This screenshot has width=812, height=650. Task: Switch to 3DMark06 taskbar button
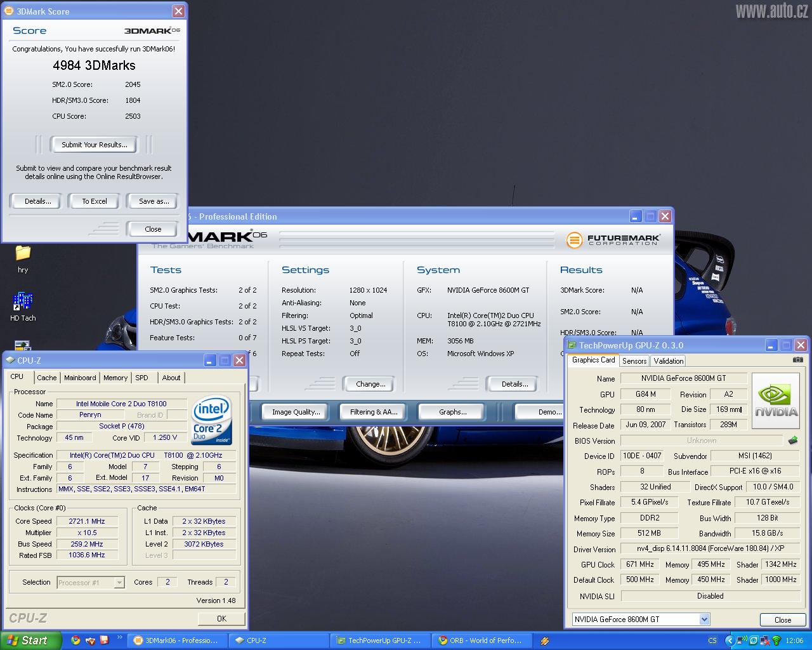tap(176, 641)
